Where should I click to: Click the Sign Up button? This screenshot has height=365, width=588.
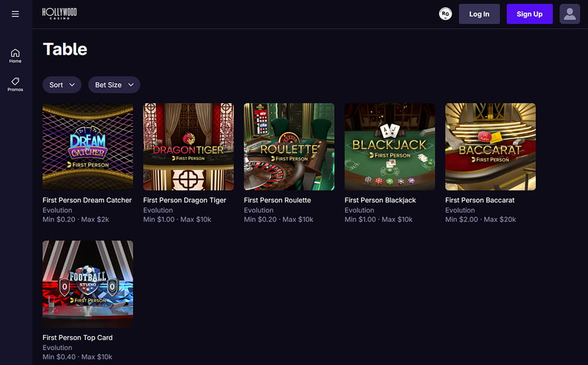(x=529, y=14)
